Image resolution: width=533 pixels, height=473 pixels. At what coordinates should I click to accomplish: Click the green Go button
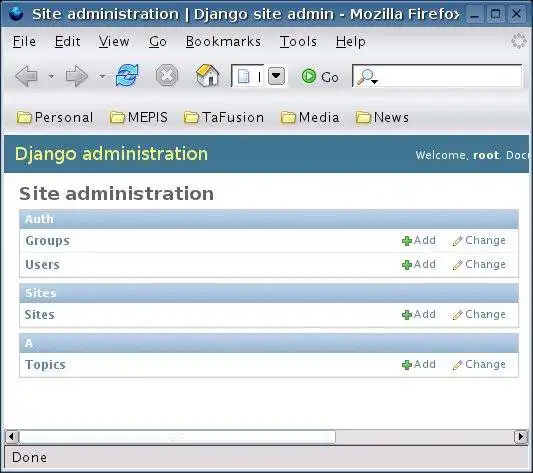click(x=320, y=77)
